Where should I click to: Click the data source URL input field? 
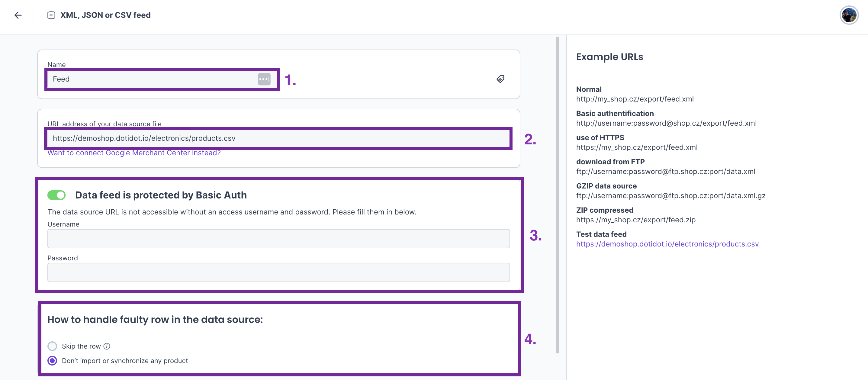coord(278,138)
